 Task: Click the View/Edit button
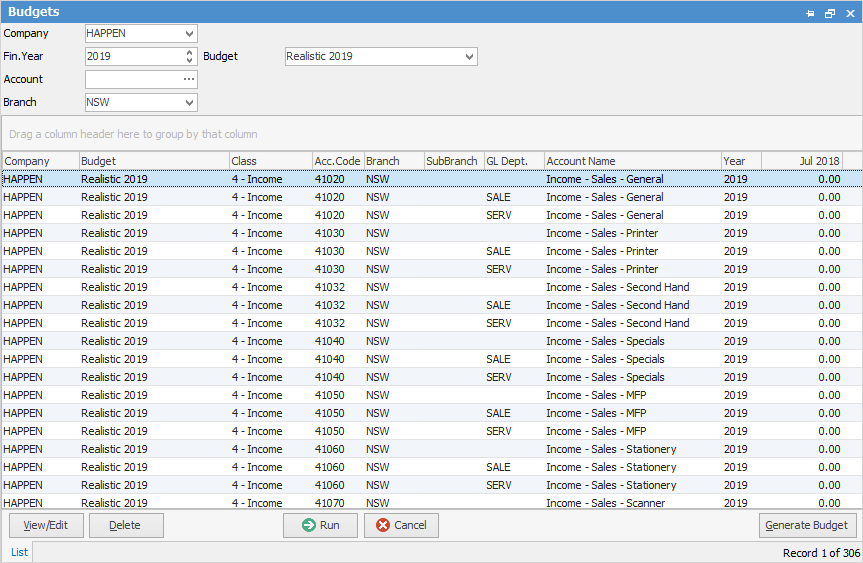pos(46,525)
